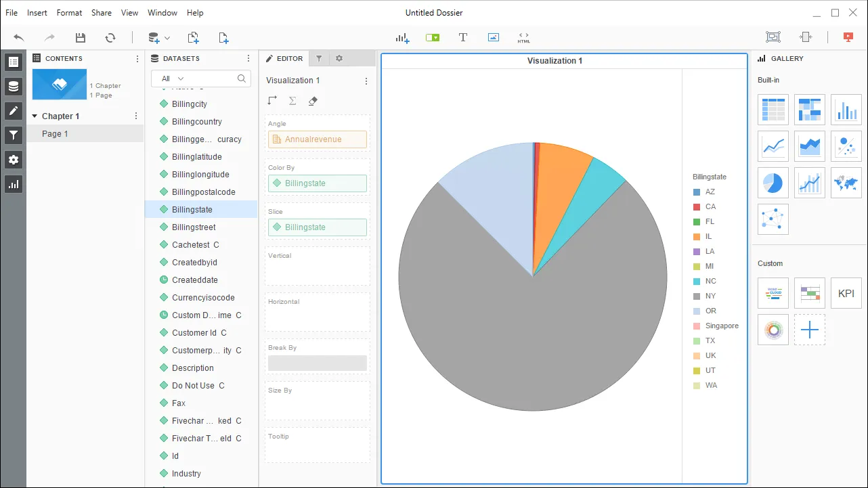This screenshot has height=488, width=868.
Task: Choose the vertical bar chart in Gallery
Action: tap(846, 109)
